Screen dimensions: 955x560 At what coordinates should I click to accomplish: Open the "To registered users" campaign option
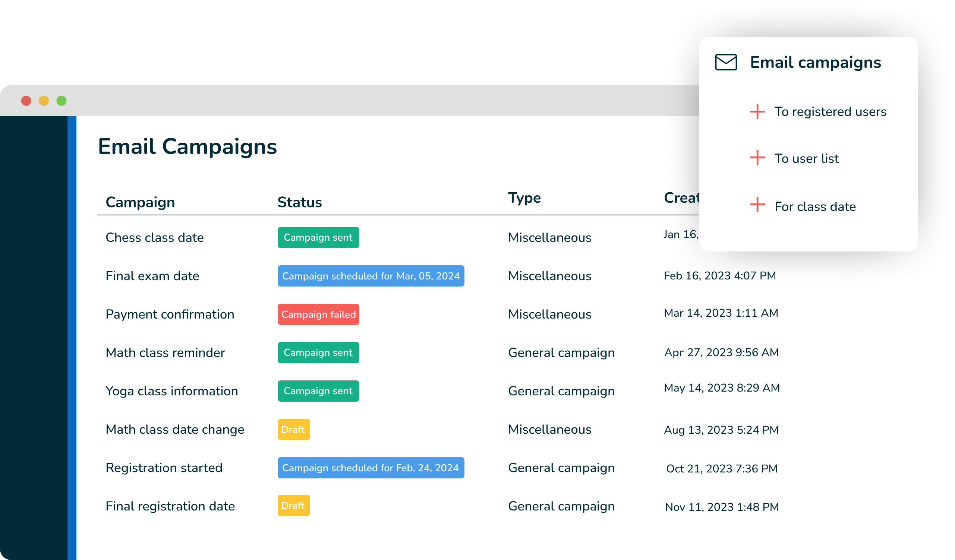click(x=831, y=111)
